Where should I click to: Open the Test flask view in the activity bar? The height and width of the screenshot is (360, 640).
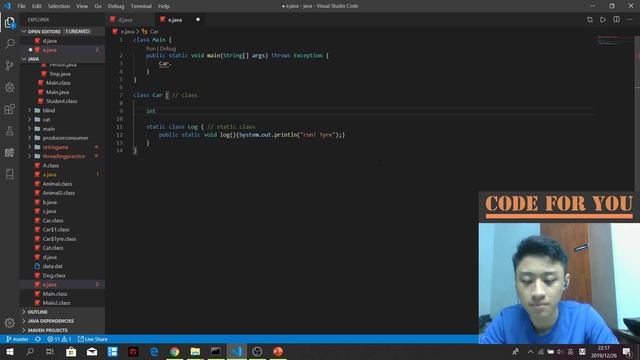coord(9,131)
